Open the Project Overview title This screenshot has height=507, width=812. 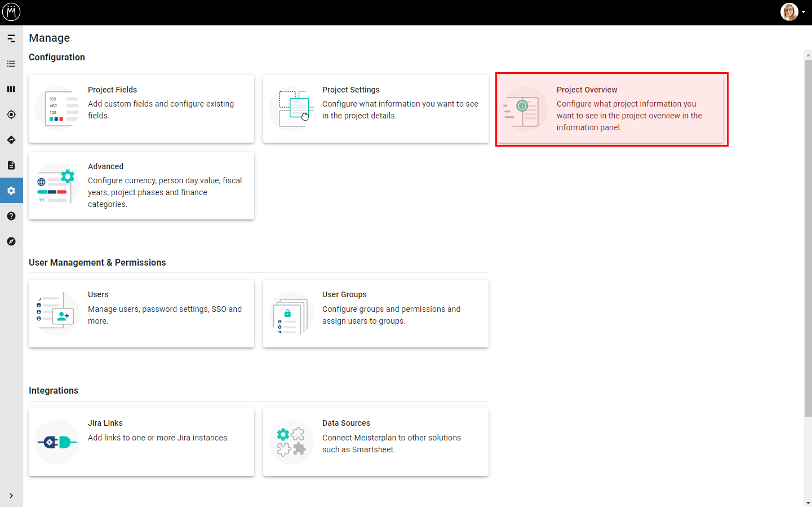587,90
